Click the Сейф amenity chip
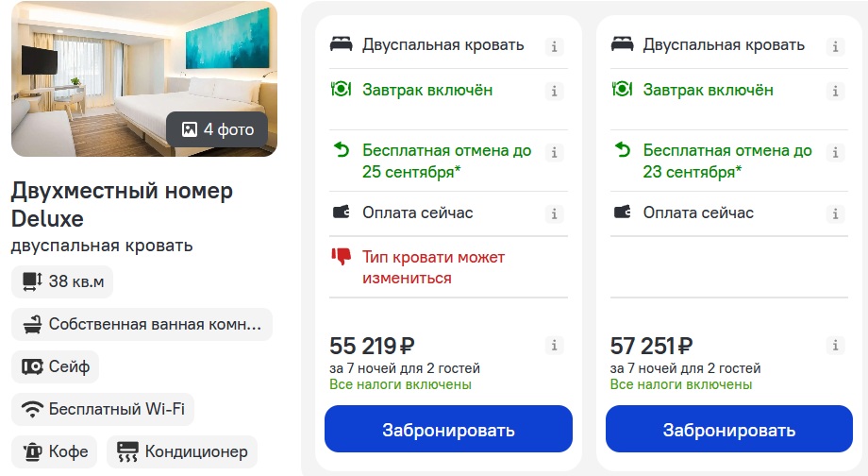Viewport: 868px width, 476px height. [x=56, y=366]
